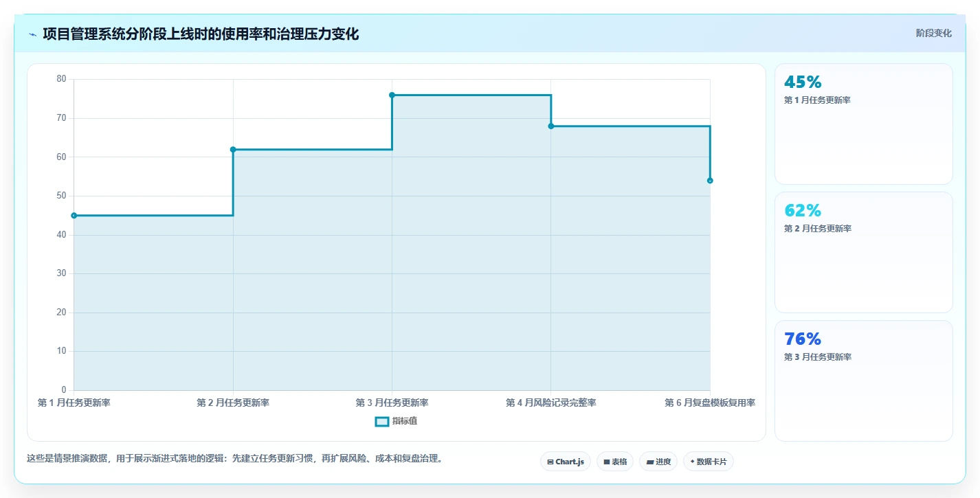This screenshot has height=498, width=980.
Task: Select the Chart.js tag pill
Action: click(566, 462)
